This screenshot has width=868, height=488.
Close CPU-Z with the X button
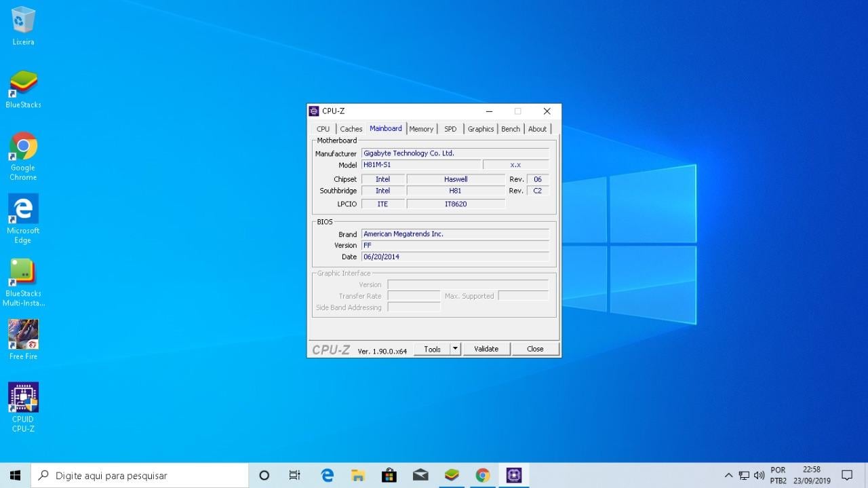pyautogui.click(x=547, y=111)
